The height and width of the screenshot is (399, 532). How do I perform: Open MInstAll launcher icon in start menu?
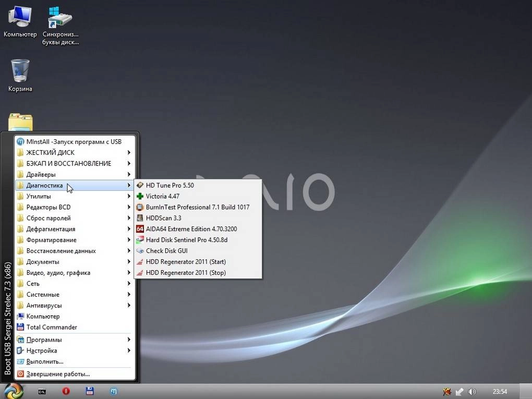pos(20,141)
